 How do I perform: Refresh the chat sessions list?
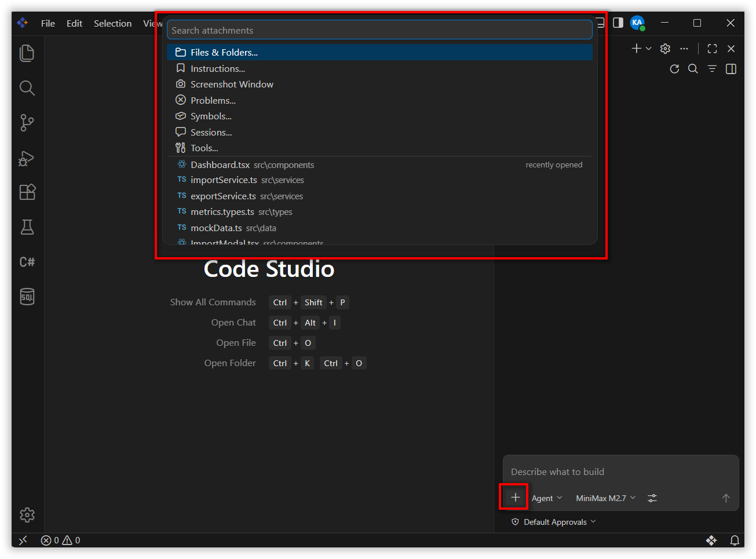[674, 69]
